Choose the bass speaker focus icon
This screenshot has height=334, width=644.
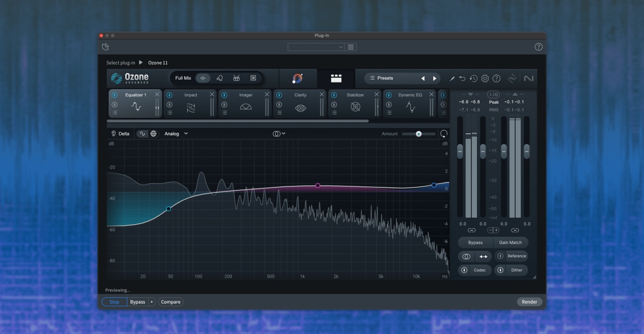click(253, 78)
